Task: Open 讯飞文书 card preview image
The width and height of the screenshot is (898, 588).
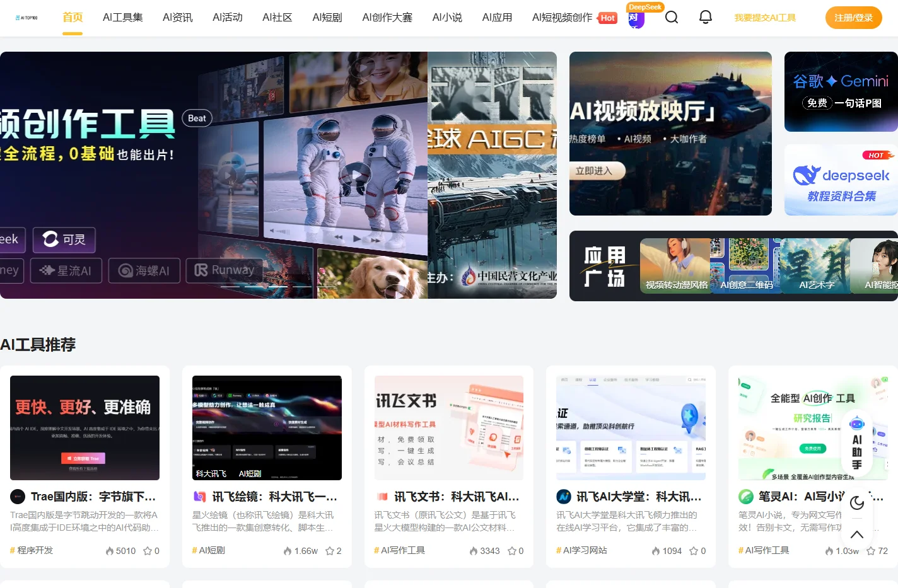Action: (449, 428)
